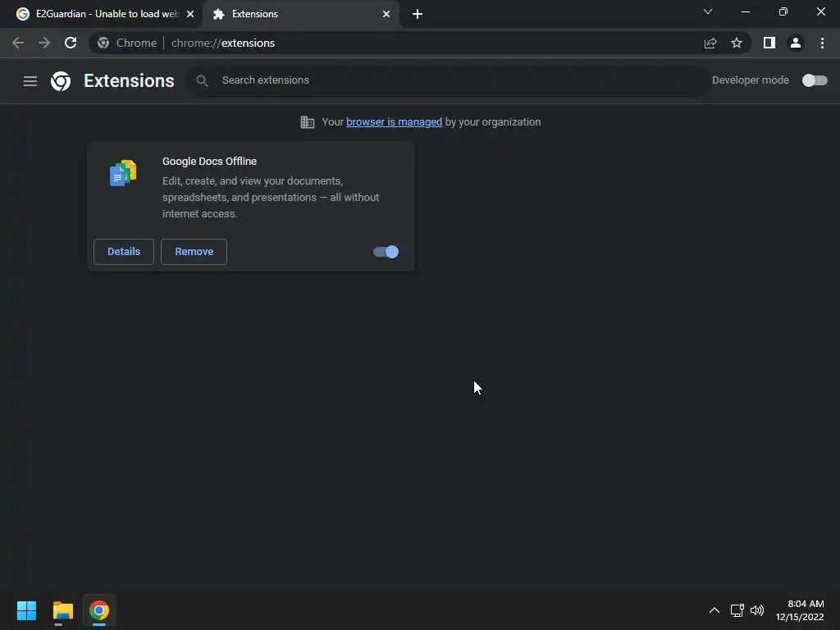
Task: Open a new tab with the plus button
Action: coord(418,14)
